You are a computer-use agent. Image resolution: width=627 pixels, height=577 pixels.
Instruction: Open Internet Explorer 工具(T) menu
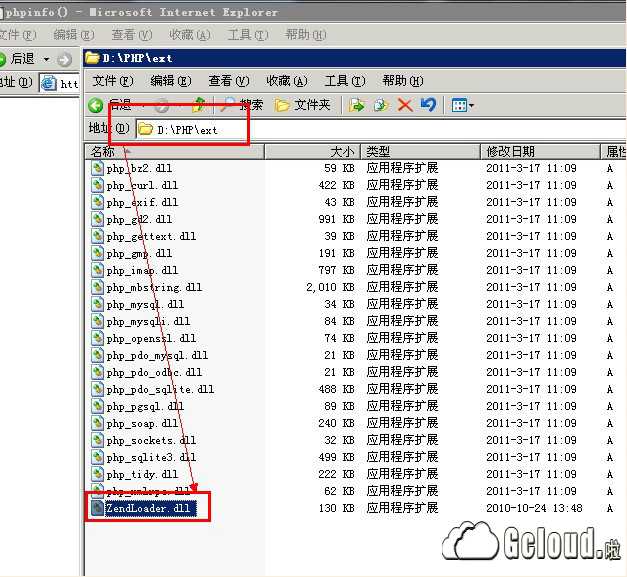[248, 35]
